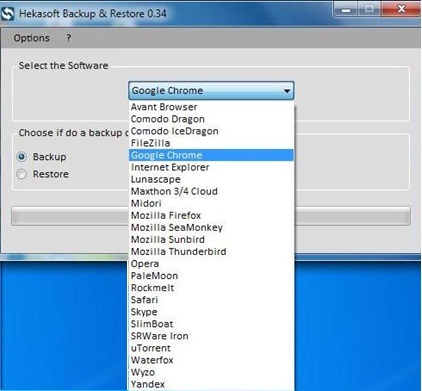Select Mozilla Firefox in the list
This screenshot has height=391, width=422.
pos(211,215)
